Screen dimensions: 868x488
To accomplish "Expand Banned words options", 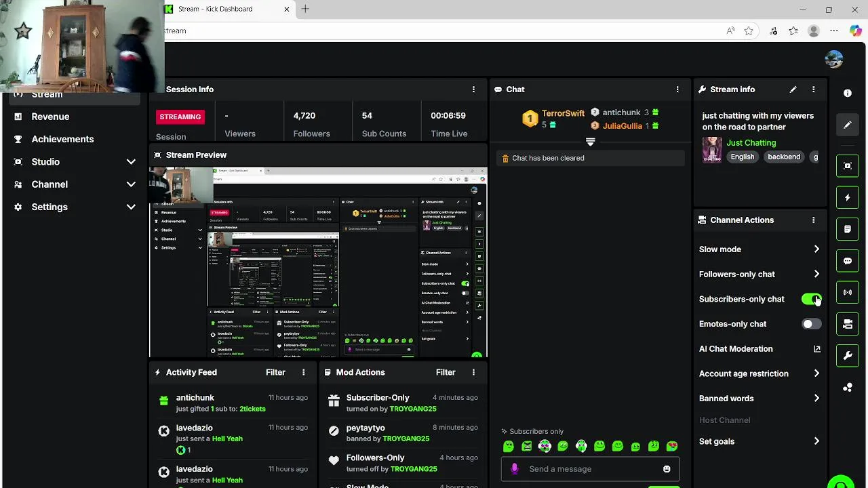I will coord(816,399).
